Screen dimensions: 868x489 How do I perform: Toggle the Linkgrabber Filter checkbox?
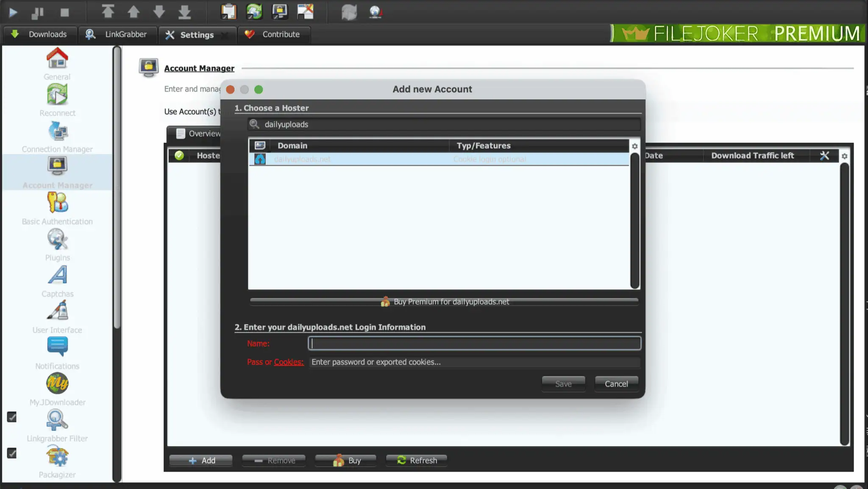coord(12,417)
